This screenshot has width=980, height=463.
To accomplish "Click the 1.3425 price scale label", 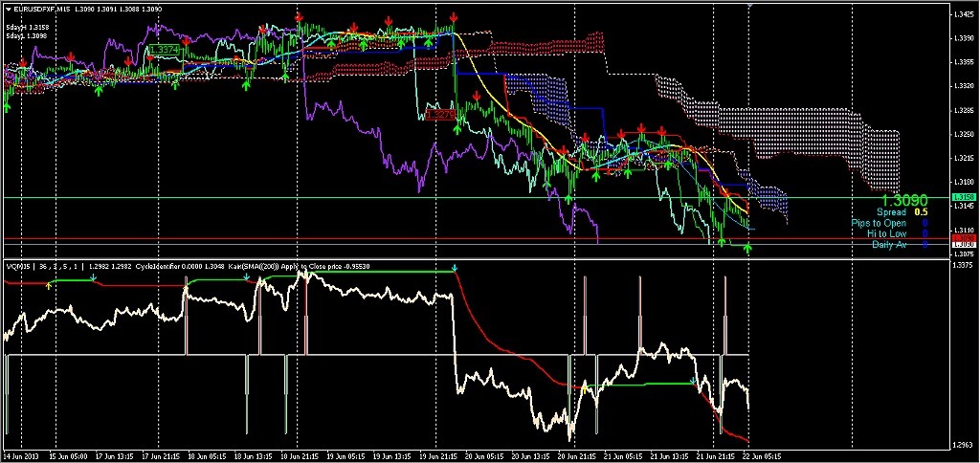I will click(x=963, y=14).
